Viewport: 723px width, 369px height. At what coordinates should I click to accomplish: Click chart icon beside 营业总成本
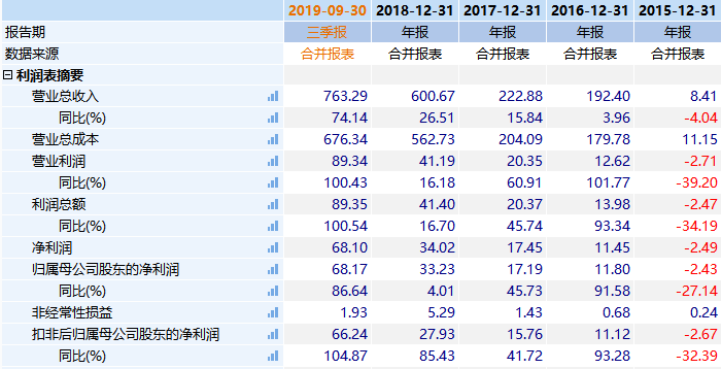(x=273, y=139)
